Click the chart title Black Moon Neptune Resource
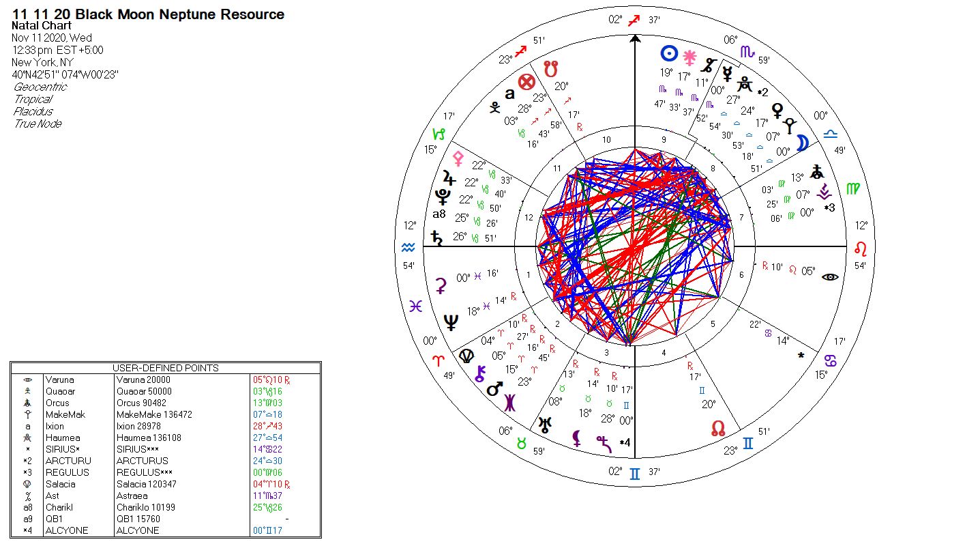 click(148, 14)
